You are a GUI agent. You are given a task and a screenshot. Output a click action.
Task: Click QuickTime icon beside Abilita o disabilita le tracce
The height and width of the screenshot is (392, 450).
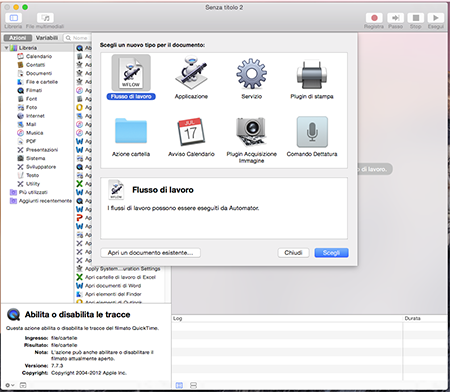pyautogui.click(x=14, y=314)
